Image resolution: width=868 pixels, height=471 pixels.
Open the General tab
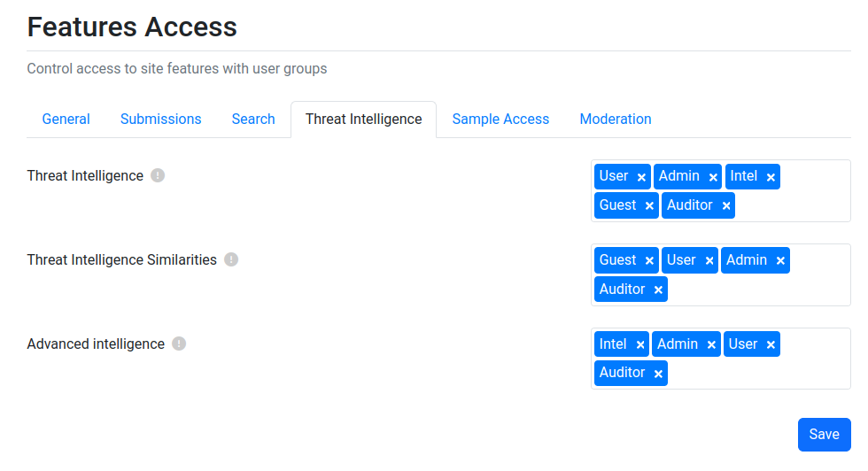(66, 119)
